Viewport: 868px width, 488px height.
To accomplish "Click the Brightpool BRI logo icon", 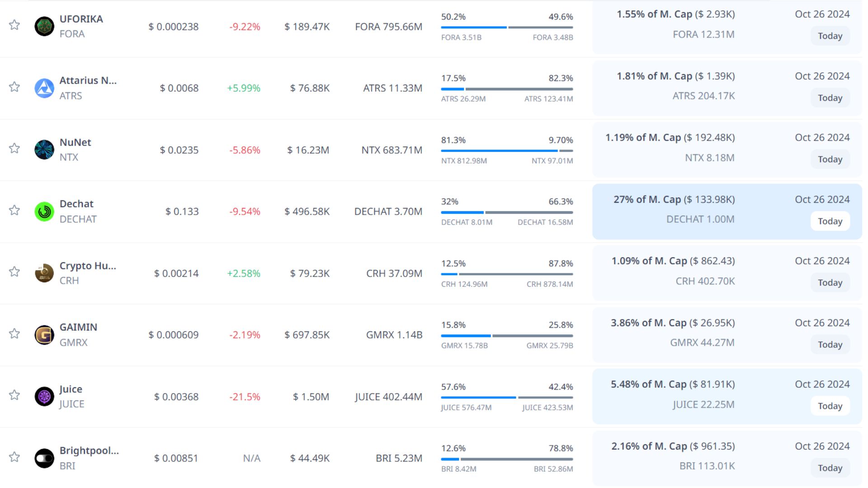I will [44, 458].
